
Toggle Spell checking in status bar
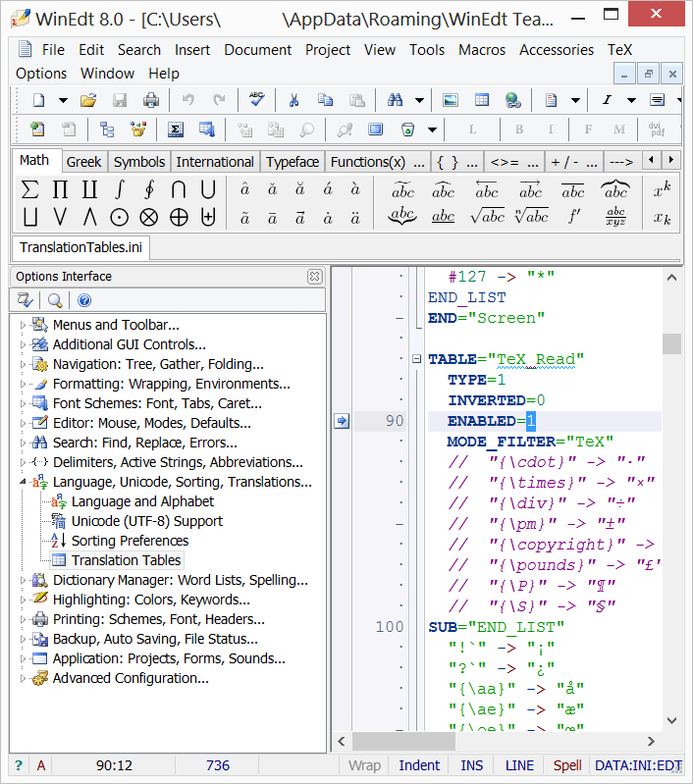pos(567,765)
